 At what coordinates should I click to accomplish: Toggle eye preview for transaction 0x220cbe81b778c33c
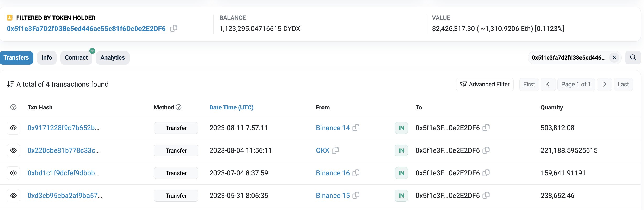tap(13, 150)
